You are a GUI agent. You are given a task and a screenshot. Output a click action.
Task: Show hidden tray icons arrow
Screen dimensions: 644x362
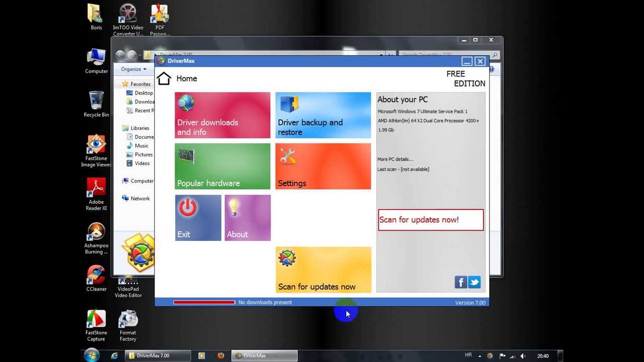pyautogui.click(x=479, y=355)
